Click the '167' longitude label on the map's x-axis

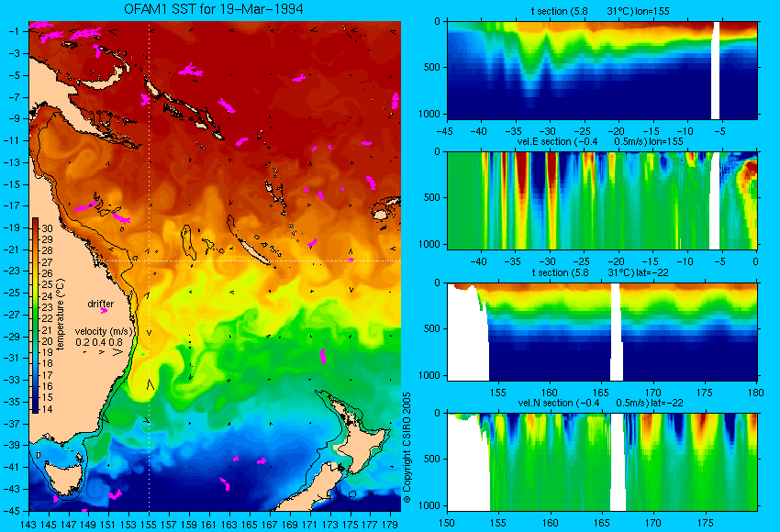coord(270,524)
